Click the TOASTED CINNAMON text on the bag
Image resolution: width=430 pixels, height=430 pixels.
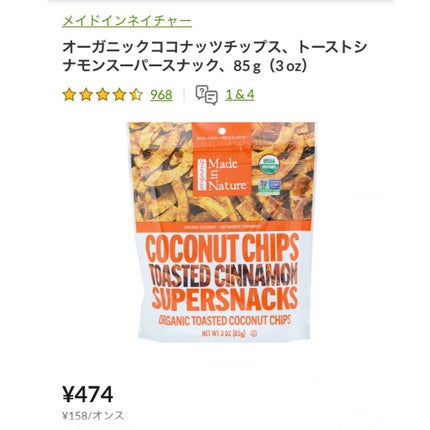221,275
